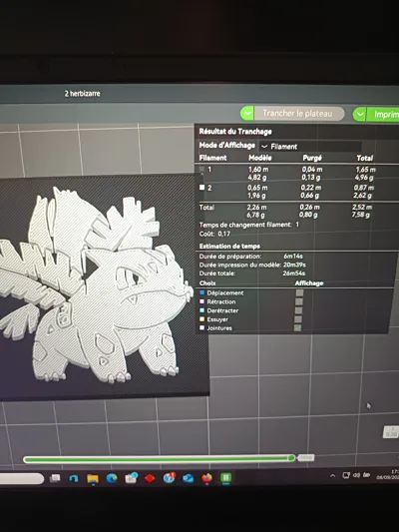This screenshot has height=532, width=399.
Task: Open the dropdown arrow left of Imprimer
Action: [359, 115]
